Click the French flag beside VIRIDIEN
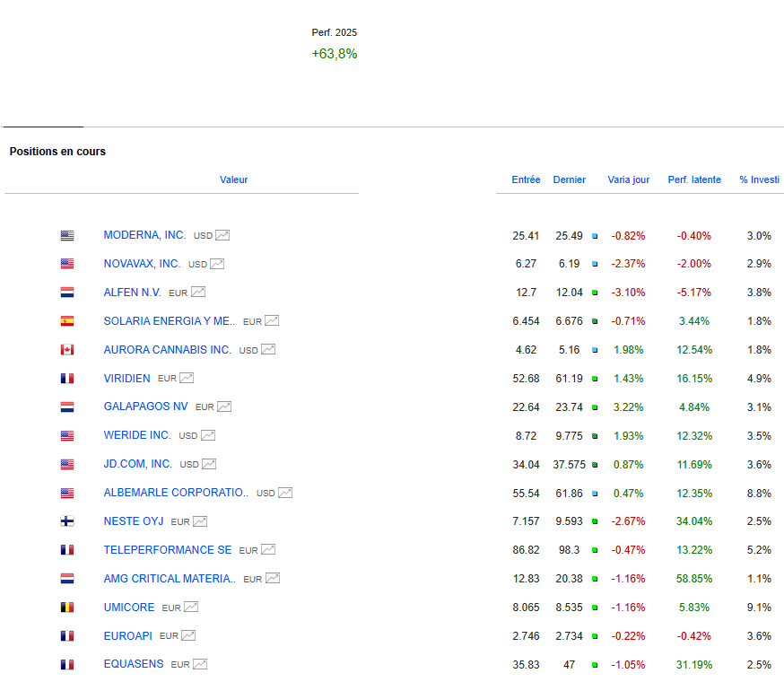The height and width of the screenshot is (682, 784). 67,379
